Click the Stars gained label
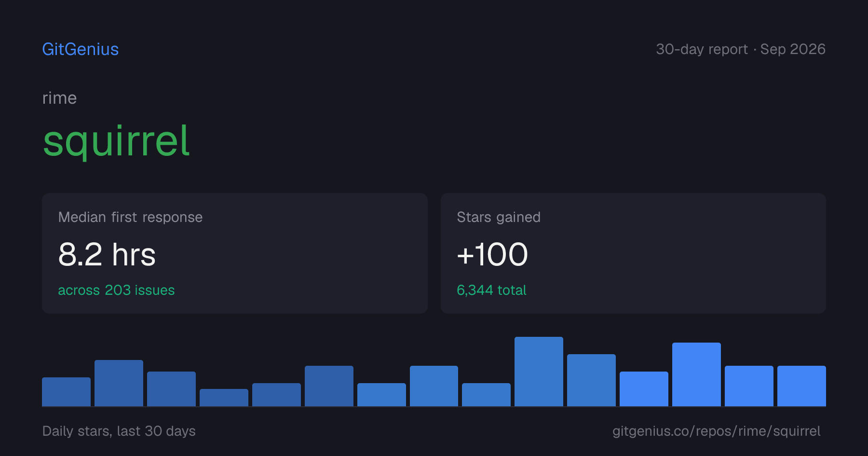Viewport: 868px width, 456px height. (x=499, y=217)
